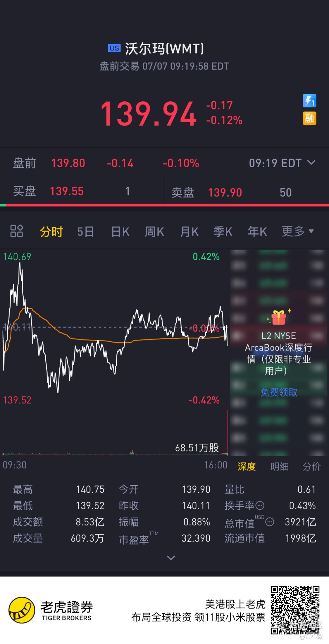Switch to the 周K chart tab

(x=154, y=232)
